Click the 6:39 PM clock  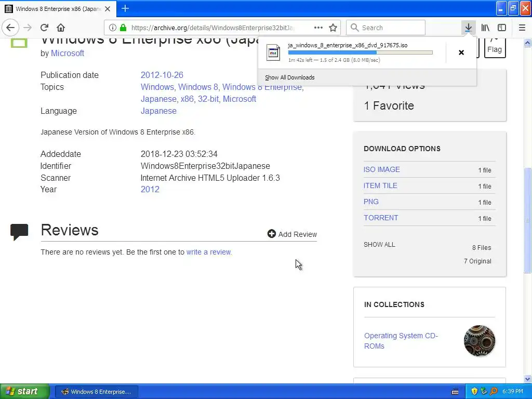click(513, 392)
